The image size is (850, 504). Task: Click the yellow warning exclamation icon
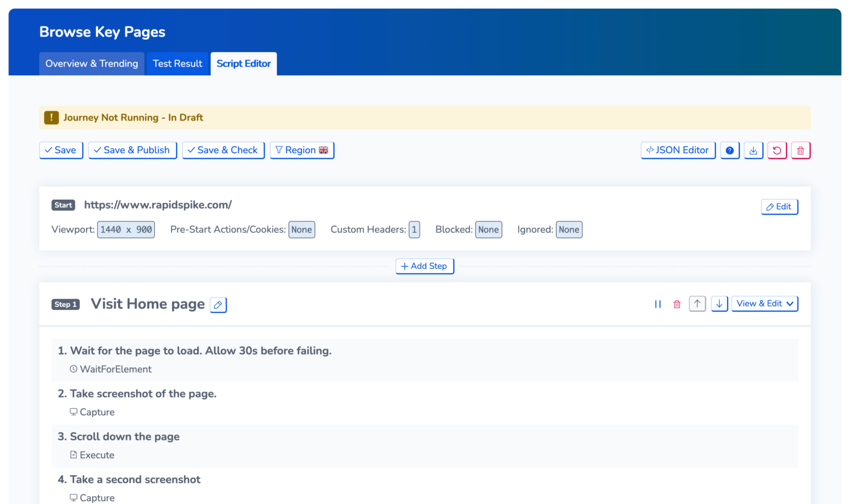coord(51,117)
